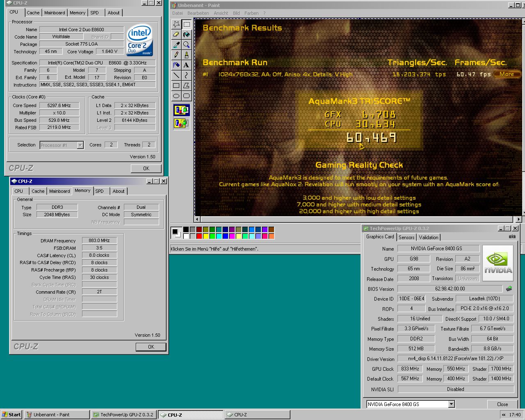The height and width of the screenshot is (420, 525).
Task: Select the Magnifier tool in Paint
Action: pyautogui.click(x=187, y=45)
